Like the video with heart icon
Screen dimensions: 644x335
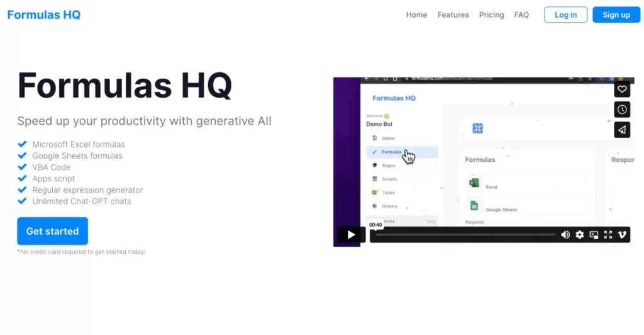(x=622, y=89)
